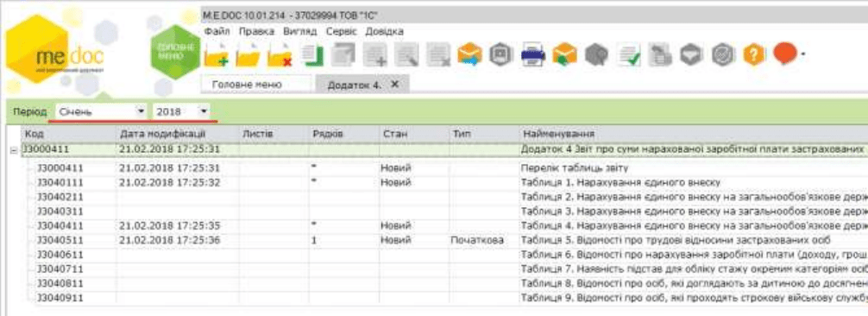Screen dimensions: 868x316
Task: Sort by the Дата модифікації column header
Action: click(177, 134)
